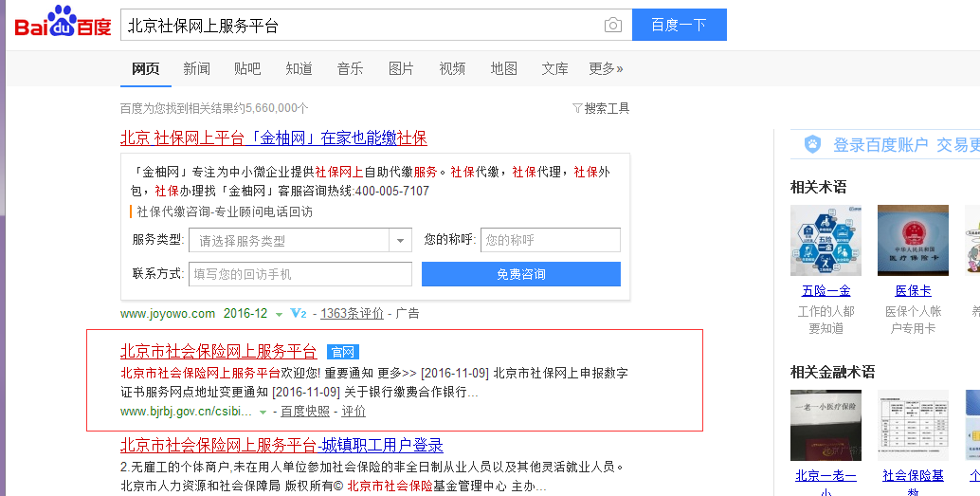Image resolution: width=980 pixels, height=496 pixels.
Task: Switch to 网页 tab
Action: [146, 69]
